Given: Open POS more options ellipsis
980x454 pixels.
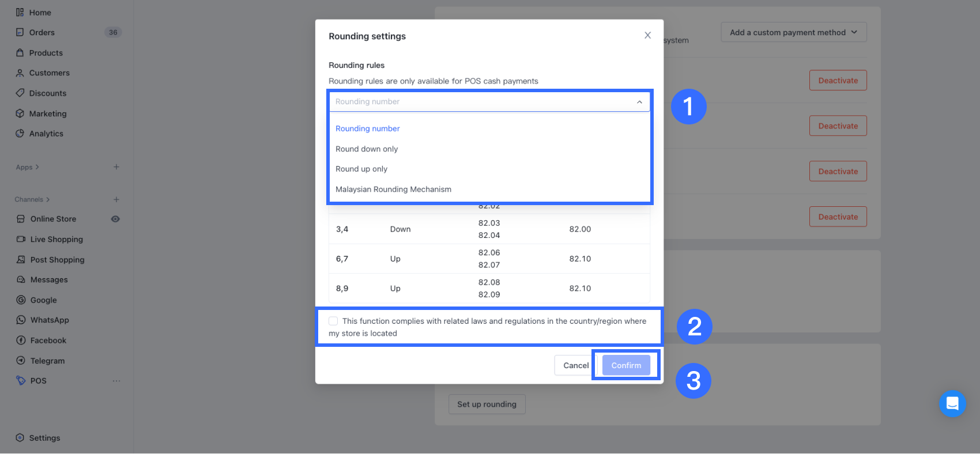Looking at the screenshot, I should pyautogui.click(x=116, y=381).
